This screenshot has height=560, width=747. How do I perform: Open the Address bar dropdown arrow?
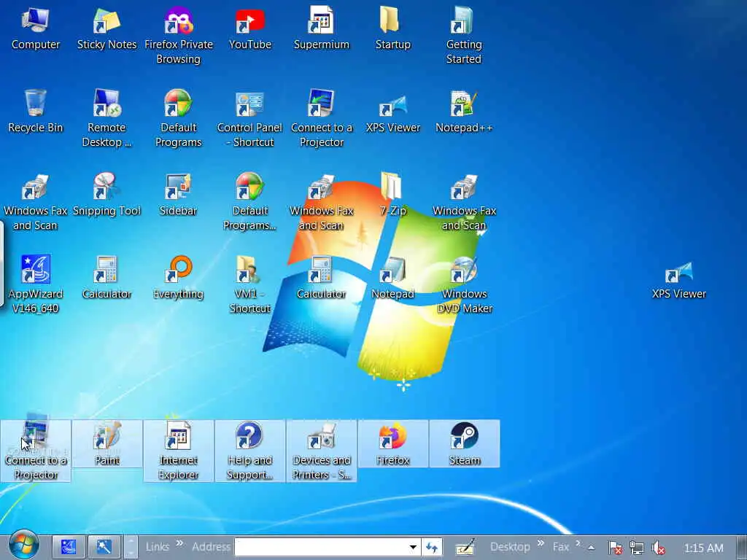pos(413,547)
